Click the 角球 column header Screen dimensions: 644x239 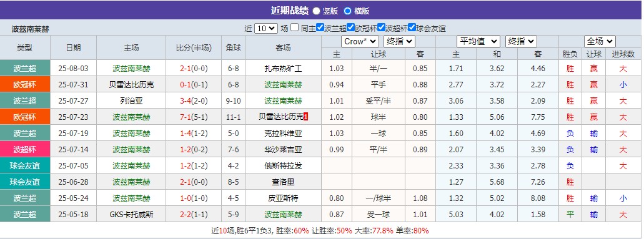tap(233, 47)
